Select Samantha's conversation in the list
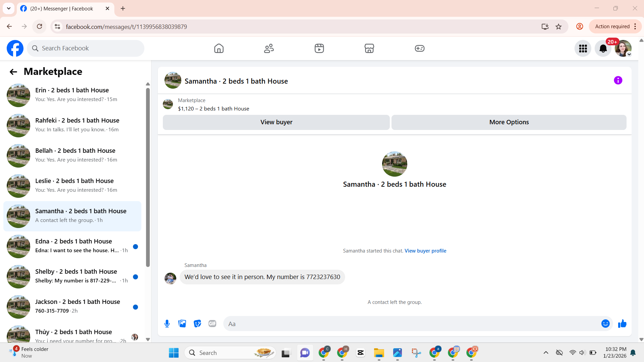This screenshot has width=644, height=362. [72, 216]
